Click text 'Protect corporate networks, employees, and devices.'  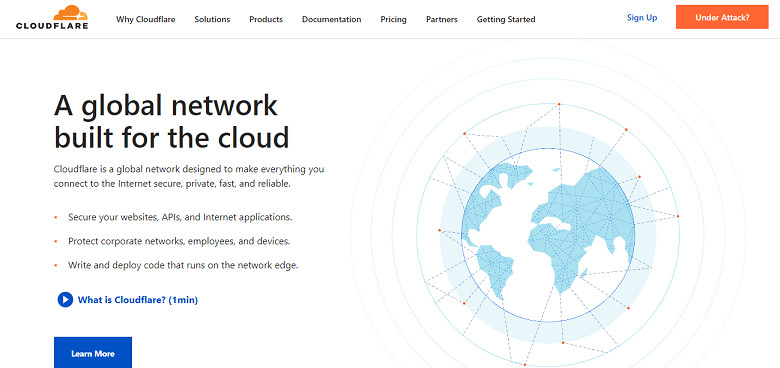(x=179, y=241)
